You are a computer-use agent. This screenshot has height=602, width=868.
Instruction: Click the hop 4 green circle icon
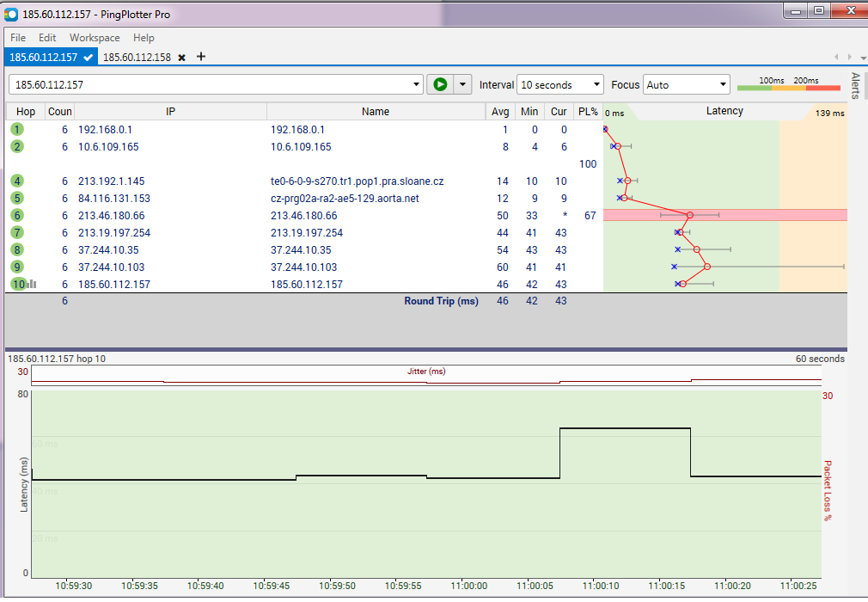point(17,181)
